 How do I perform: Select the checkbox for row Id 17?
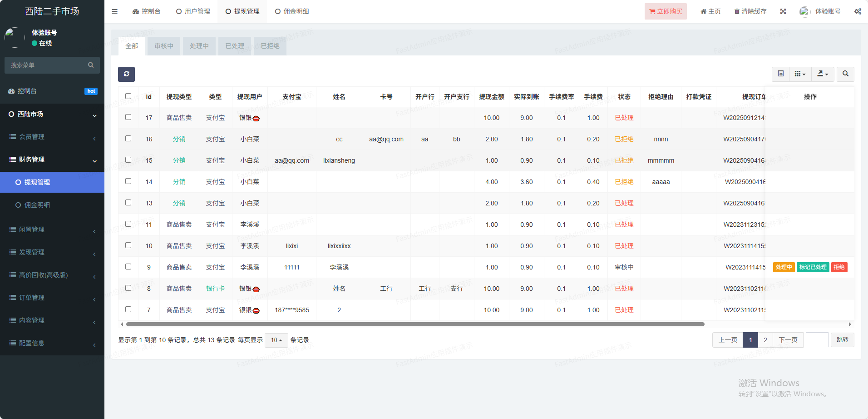click(x=128, y=117)
